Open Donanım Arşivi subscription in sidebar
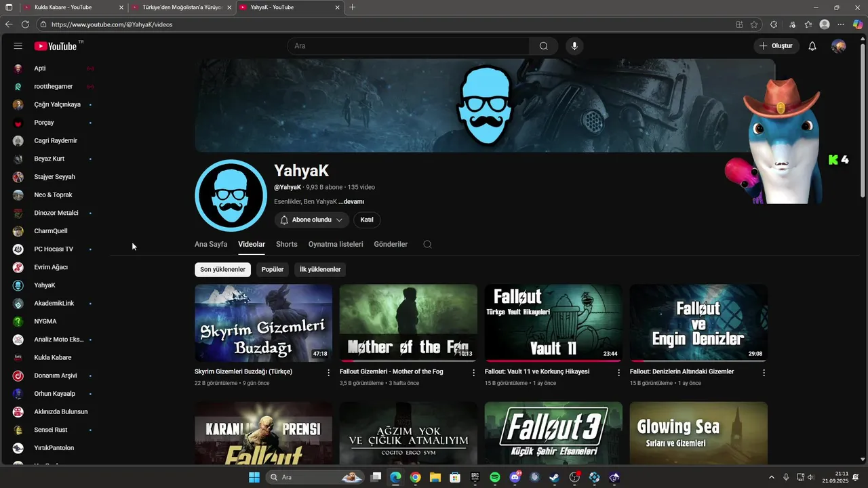The height and width of the screenshot is (488, 868). coord(54,375)
